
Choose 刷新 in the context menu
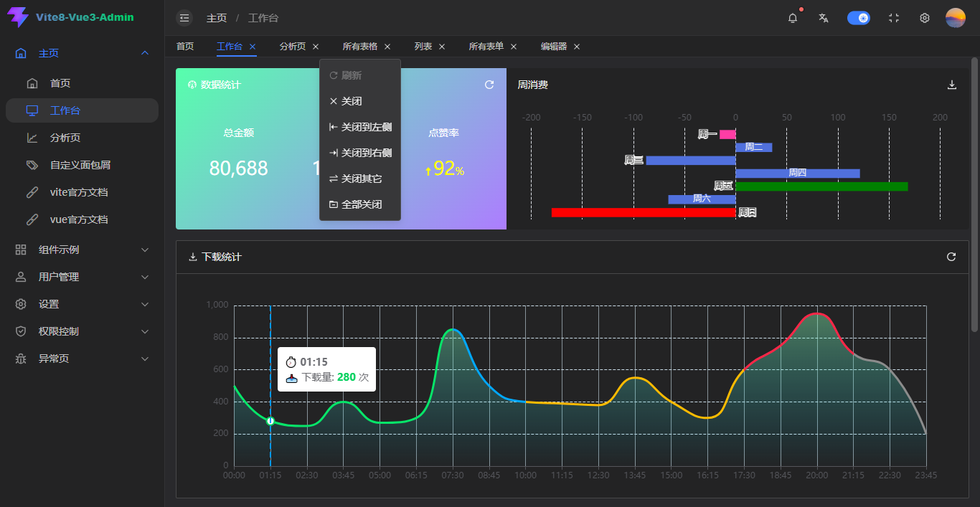click(360, 75)
